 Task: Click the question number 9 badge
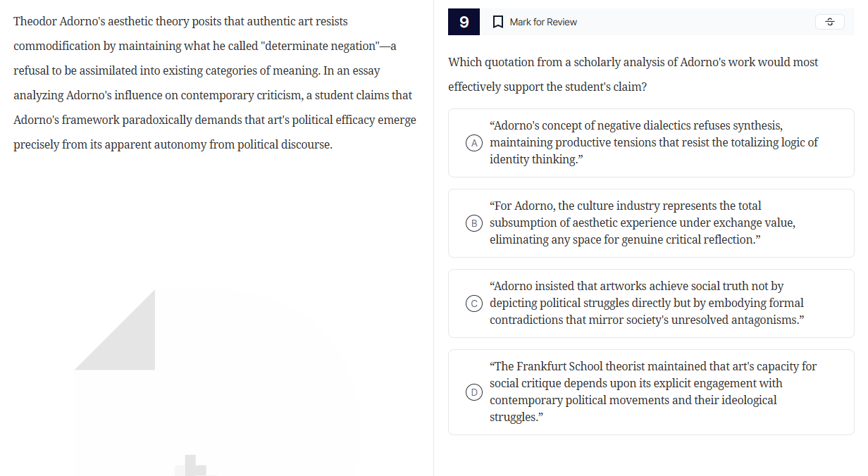coord(464,22)
